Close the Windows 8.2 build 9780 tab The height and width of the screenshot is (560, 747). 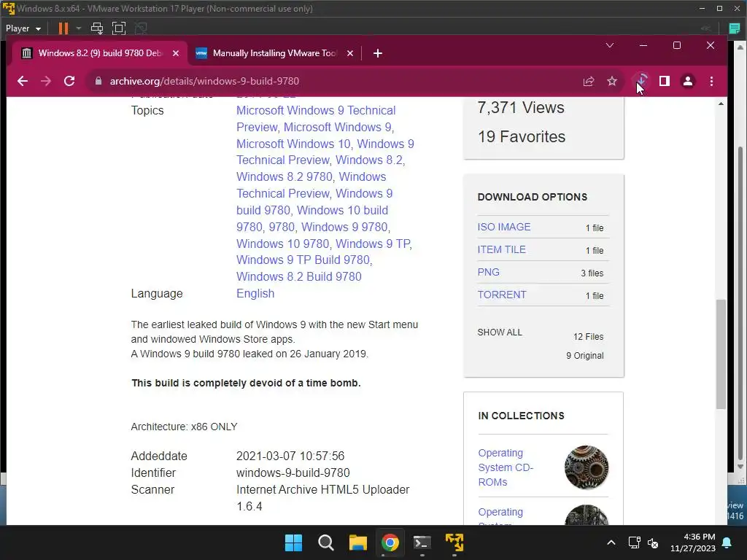(x=176, y=53)
